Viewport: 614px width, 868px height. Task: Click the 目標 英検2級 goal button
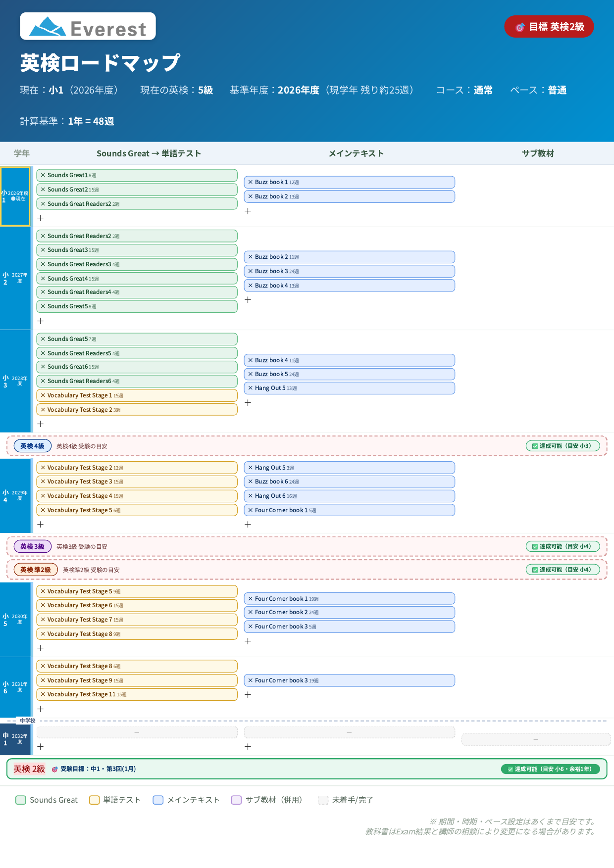(x=549, y=27)
